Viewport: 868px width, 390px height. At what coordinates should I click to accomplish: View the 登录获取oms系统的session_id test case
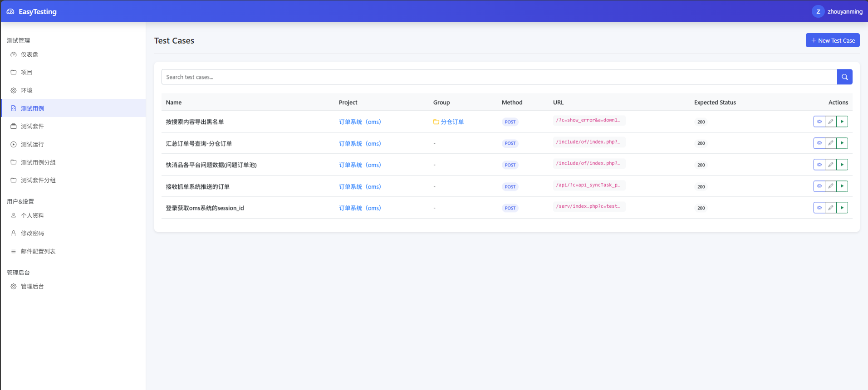(819, 208)
